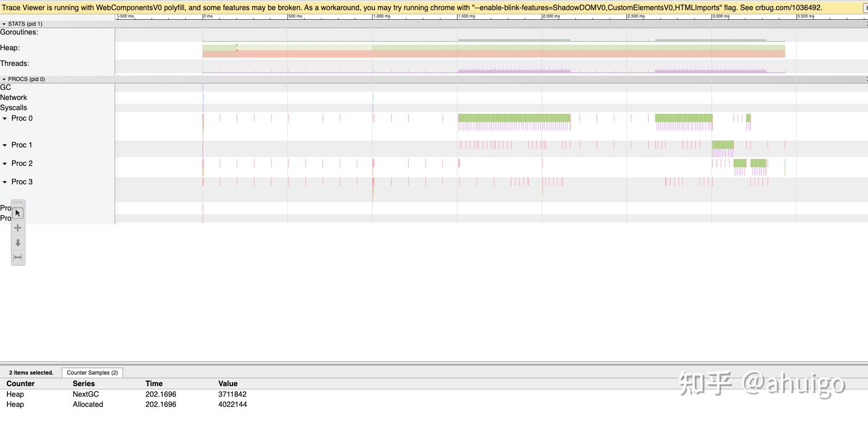Activate the pan tool
This screenshot has height=423, width=868.
(18, 228)
